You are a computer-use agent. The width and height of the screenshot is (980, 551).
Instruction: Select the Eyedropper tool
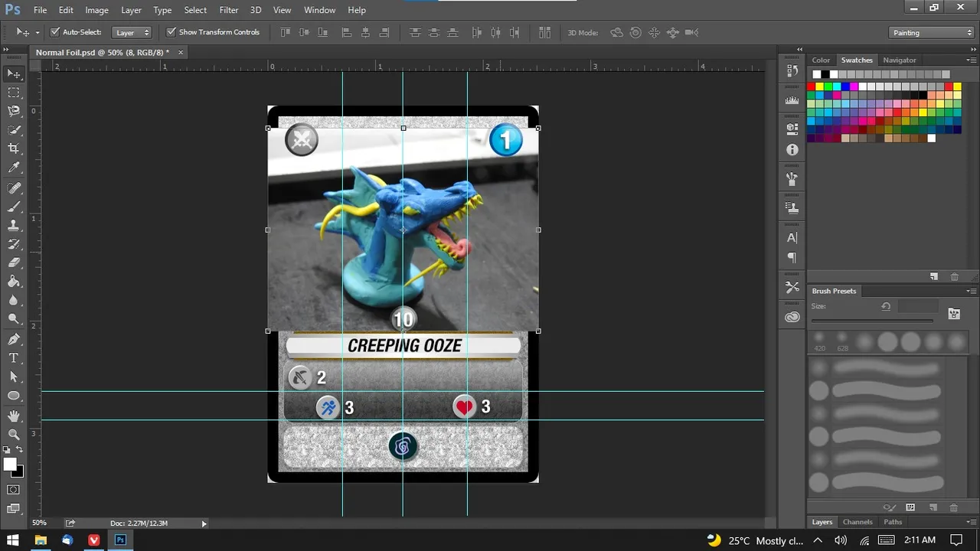click(x=14, y=168)
